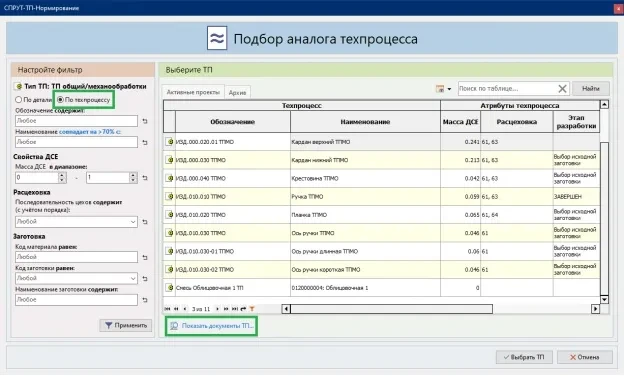Click row icon for ИЗД.010.020 ТПМО
The height and width of the screenshot is (376, 624).
(170, 214)
